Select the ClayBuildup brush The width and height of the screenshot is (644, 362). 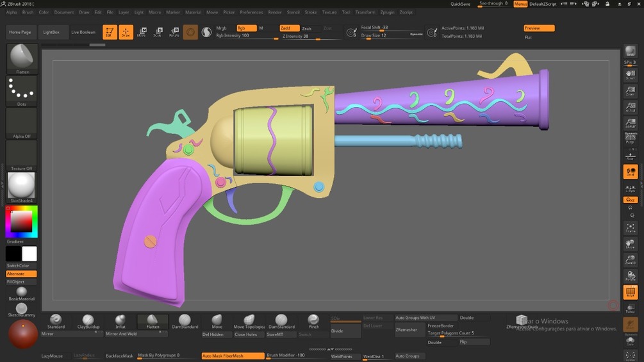click(x=88, y=322)
